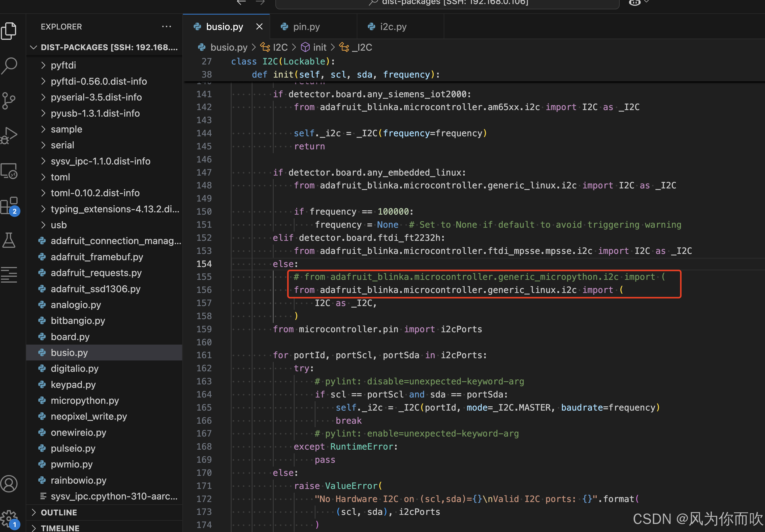Open board.py from the file tree

[x=70, y=337]
